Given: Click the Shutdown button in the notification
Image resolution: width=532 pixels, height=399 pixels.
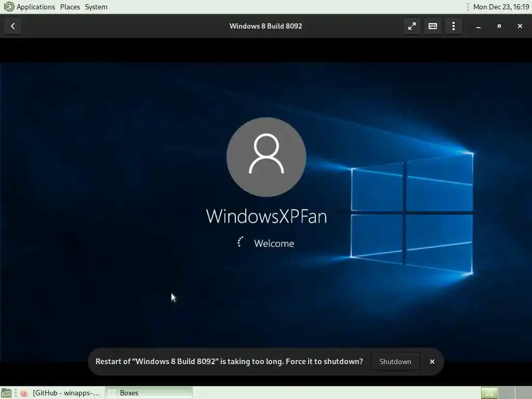Looking at the screenshot, I should point(395,362).
